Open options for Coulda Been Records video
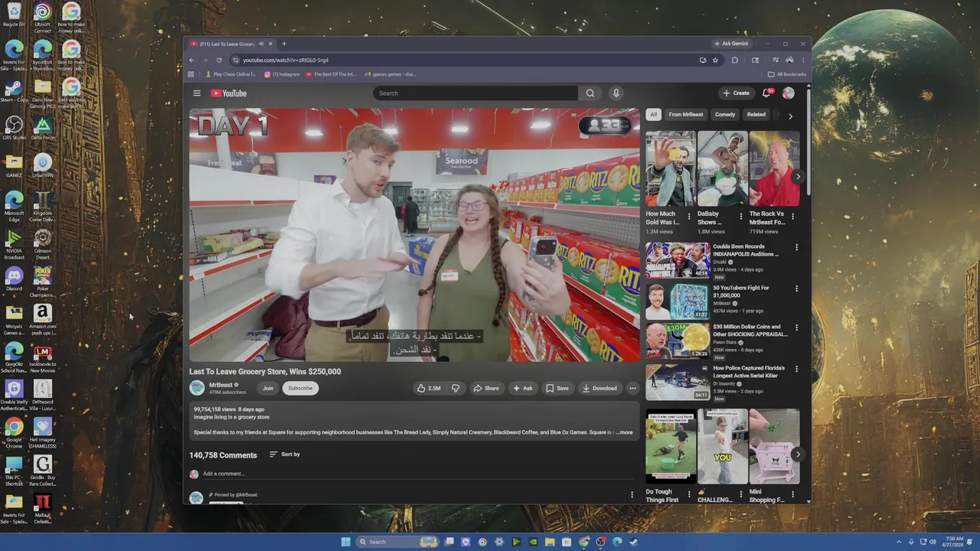The image size is (980, 551). click(796, 247)
